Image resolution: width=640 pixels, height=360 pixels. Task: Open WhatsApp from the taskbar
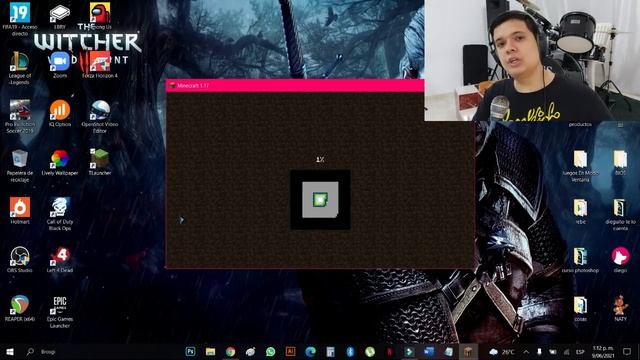coord(270,351)
